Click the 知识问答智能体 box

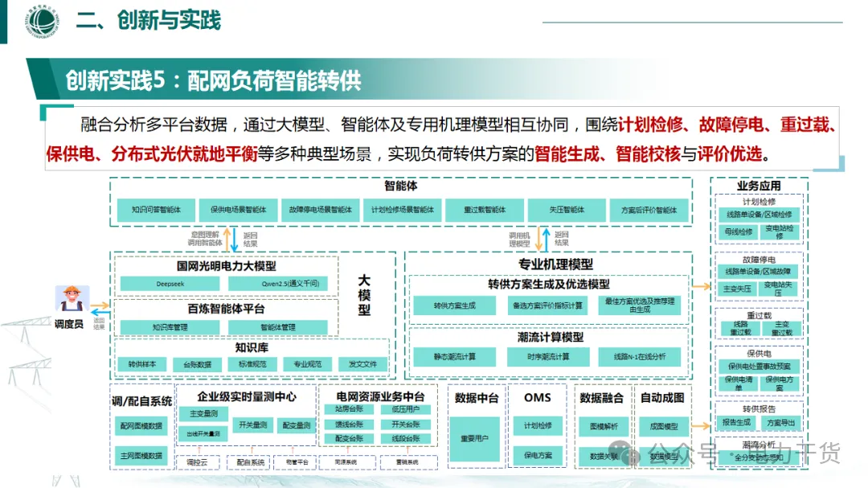coord(156,210)
